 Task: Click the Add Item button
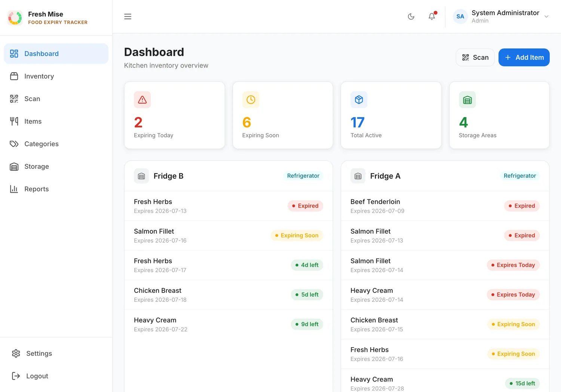[x=524, y=57]
